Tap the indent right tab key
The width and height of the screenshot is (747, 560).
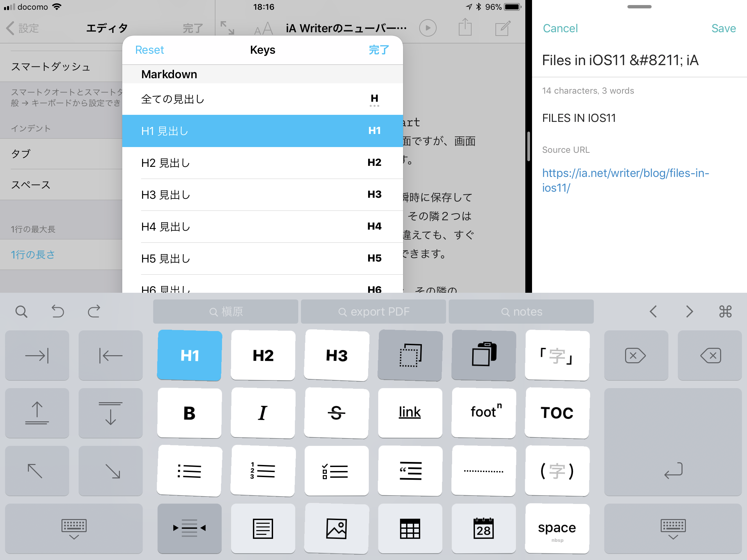pos(37,356)
